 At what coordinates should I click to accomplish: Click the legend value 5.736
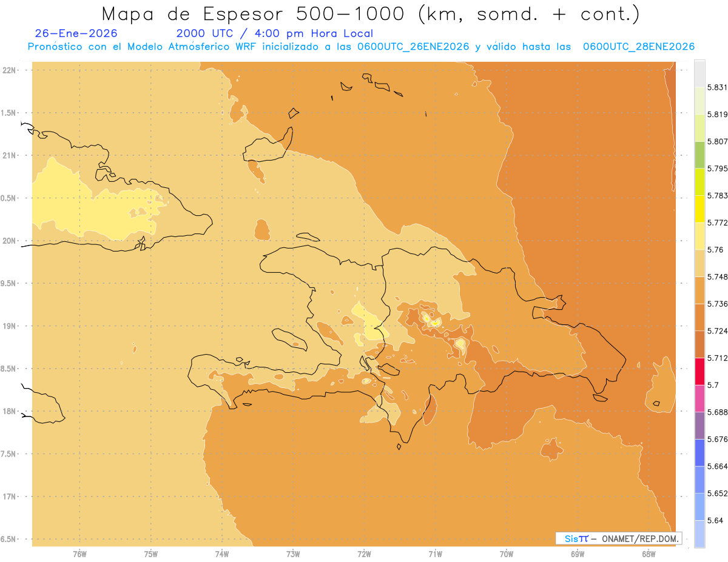[717, 304]
